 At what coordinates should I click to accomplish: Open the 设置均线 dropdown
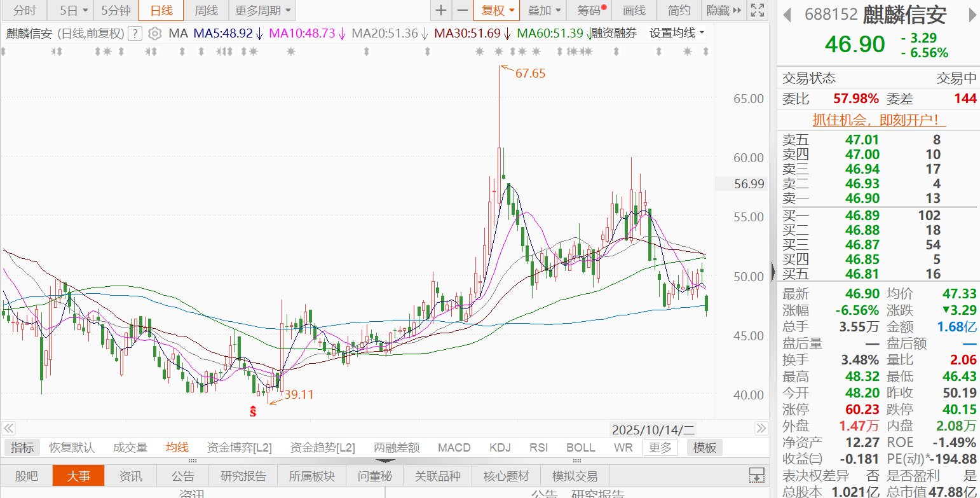(677, 33)
